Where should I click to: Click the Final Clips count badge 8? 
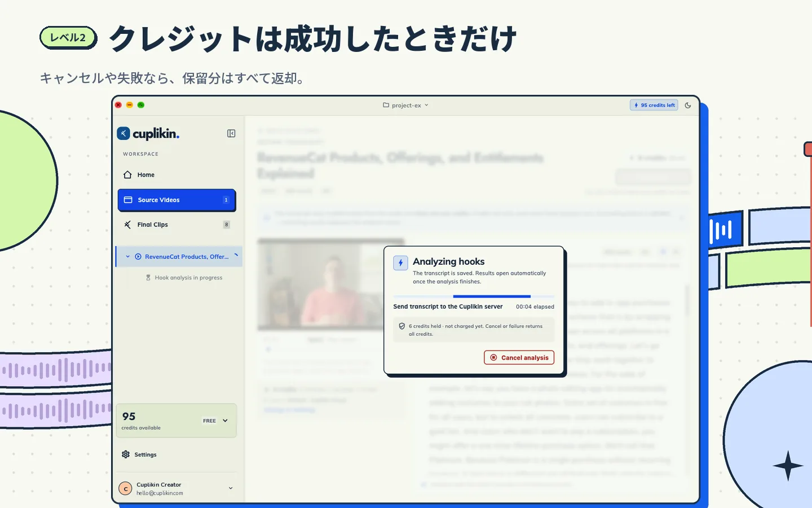click(x=227, y=225)
